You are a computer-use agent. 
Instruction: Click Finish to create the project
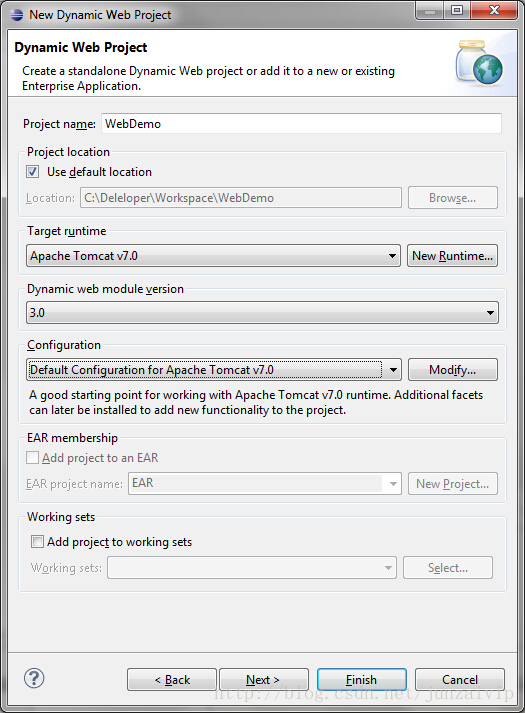(362, 679)
